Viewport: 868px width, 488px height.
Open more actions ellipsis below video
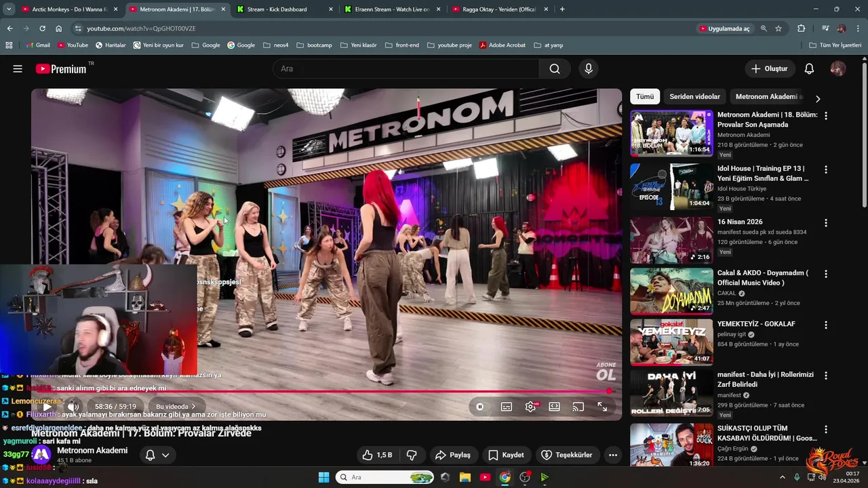click(613, 455)
